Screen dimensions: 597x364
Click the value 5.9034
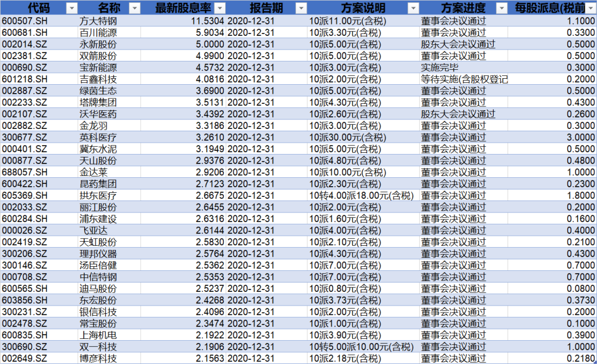click(x=183, y=33)
